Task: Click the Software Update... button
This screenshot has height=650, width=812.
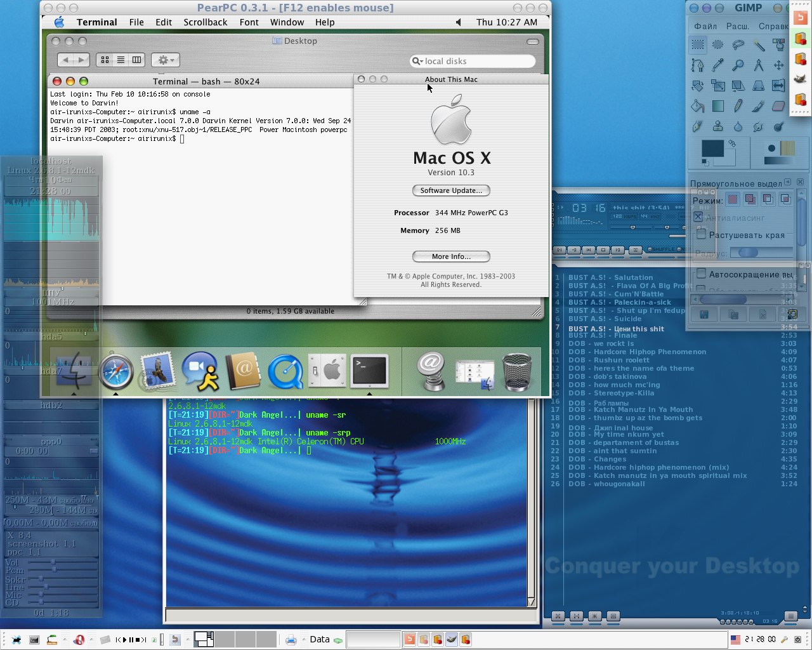Action: [x=451, y=190]
